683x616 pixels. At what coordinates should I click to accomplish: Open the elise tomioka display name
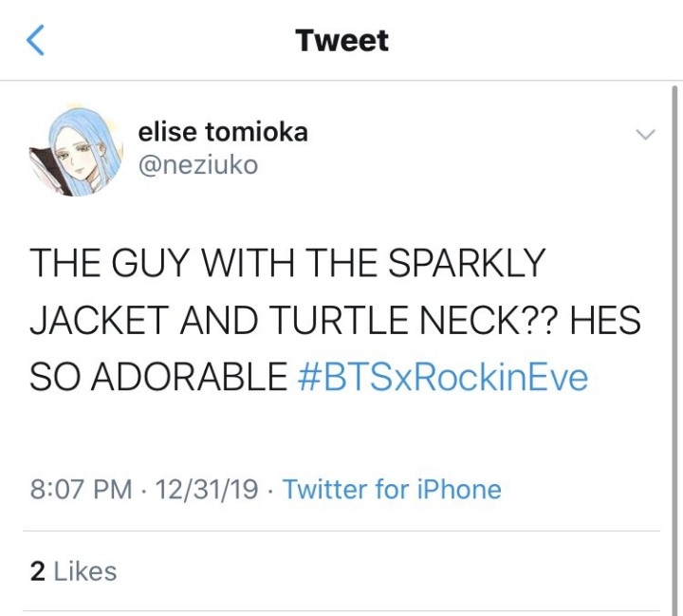coord(223,132)
